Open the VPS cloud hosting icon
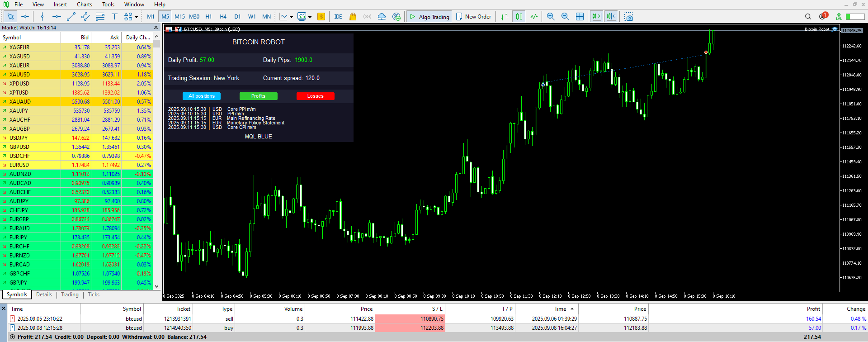The width and height of the screenshot is (868, 342). pyautogui.click(x=382, y=17)
